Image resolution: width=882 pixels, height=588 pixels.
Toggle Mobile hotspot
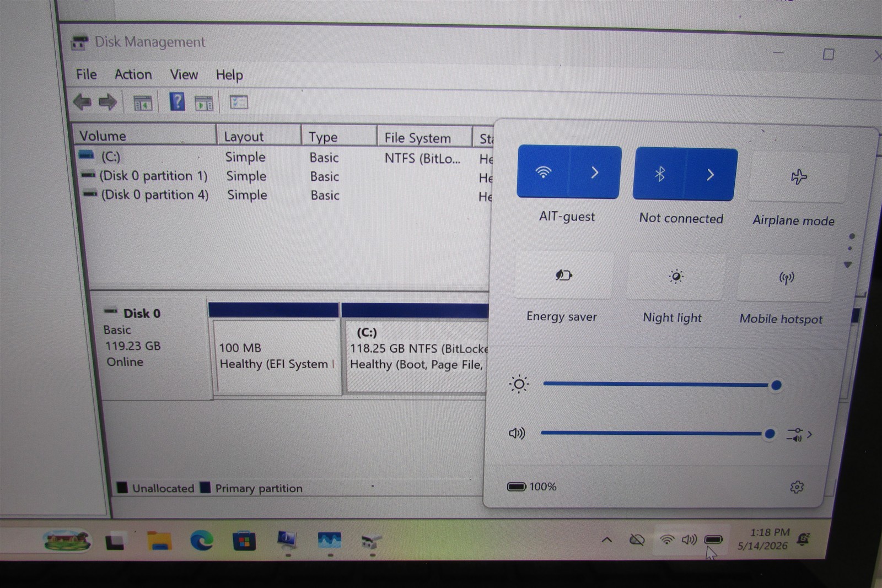click(x=786, y=278)
